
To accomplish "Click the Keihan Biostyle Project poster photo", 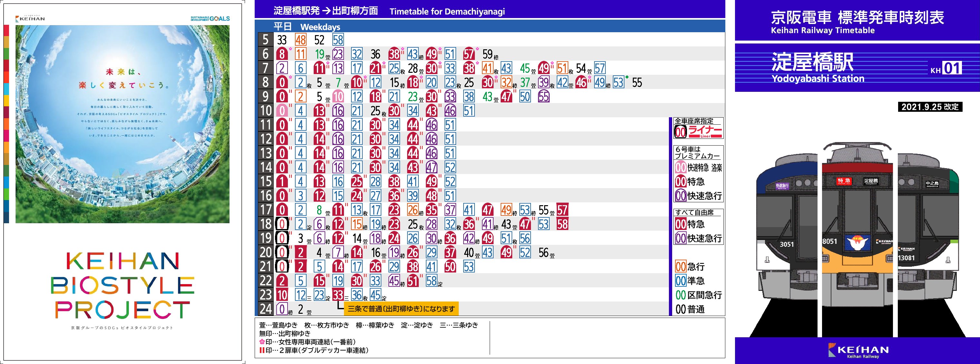I will pos(122,124).
